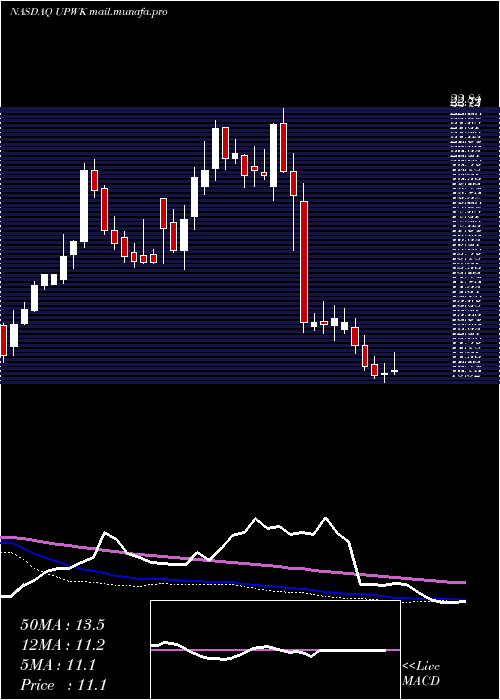
Task: Click the NASDAQ UPWK chart title
Action: coord(48,12)
